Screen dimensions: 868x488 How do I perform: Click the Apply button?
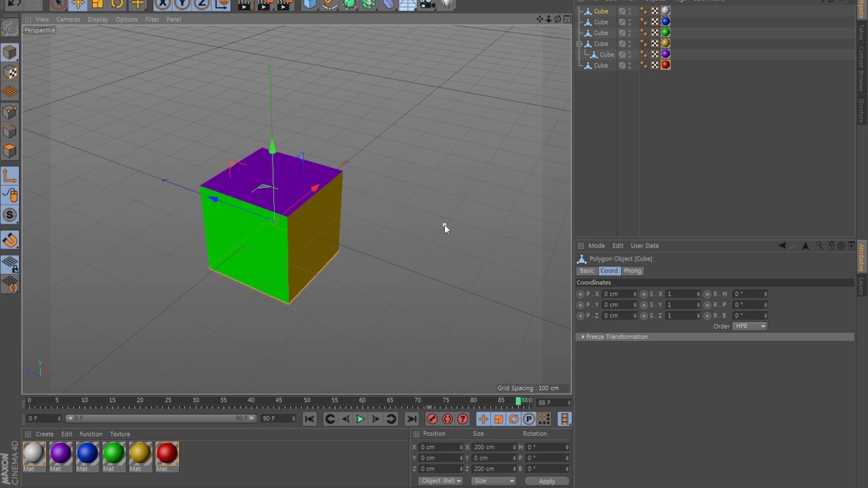click(547, 481)
